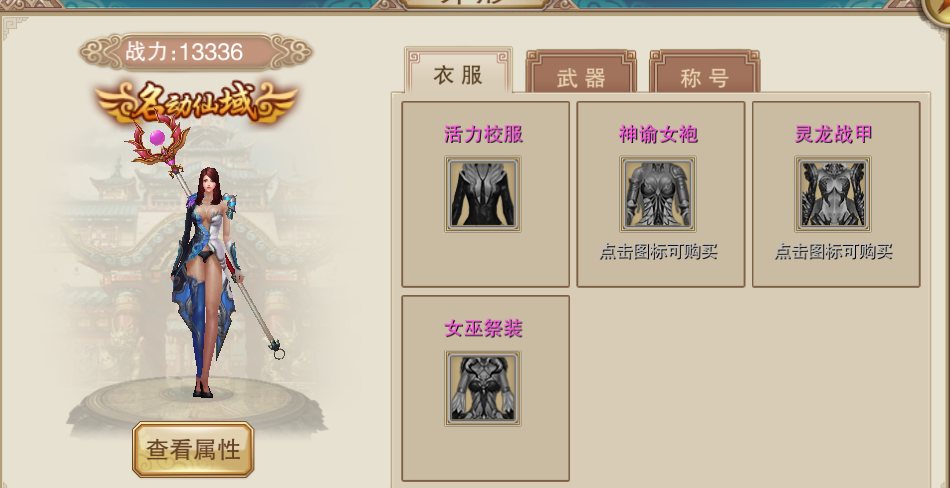Click the 神谕女袍 robe icon to purchase
This screenshot has width=950, height=488.
coord(658,194)
